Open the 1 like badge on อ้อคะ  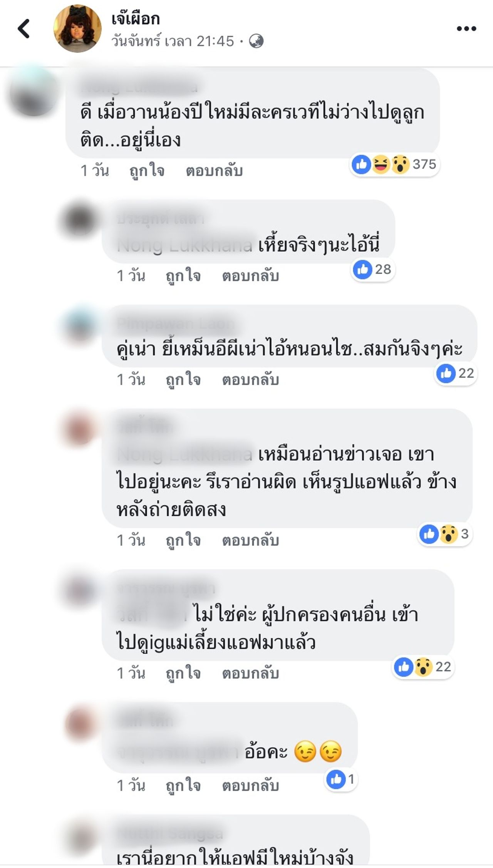pos(341,779)
